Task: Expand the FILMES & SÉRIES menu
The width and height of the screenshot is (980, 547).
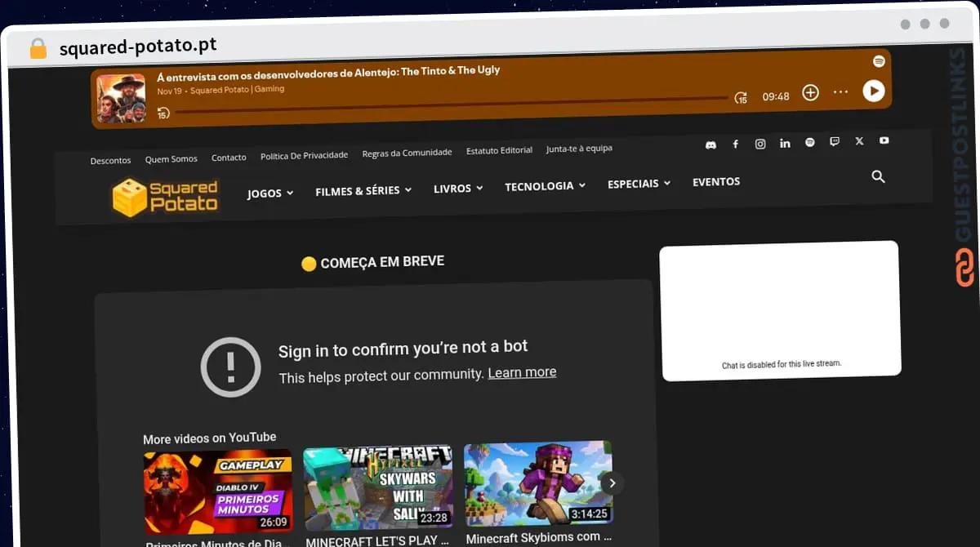Action: (363, 191)
